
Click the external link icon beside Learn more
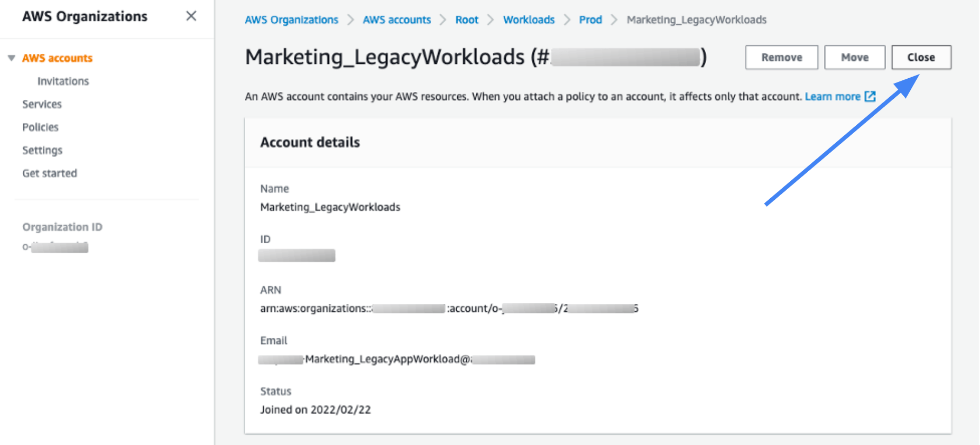tap(870, 97)
